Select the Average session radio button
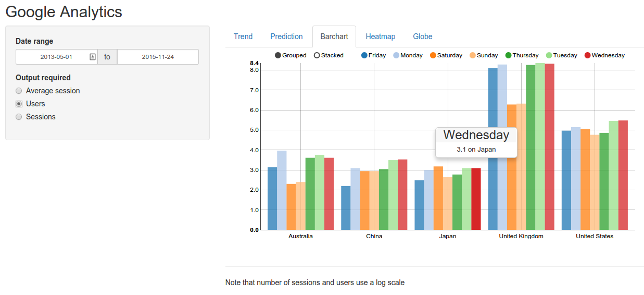The image size is (644, 295). coord(19,91)
